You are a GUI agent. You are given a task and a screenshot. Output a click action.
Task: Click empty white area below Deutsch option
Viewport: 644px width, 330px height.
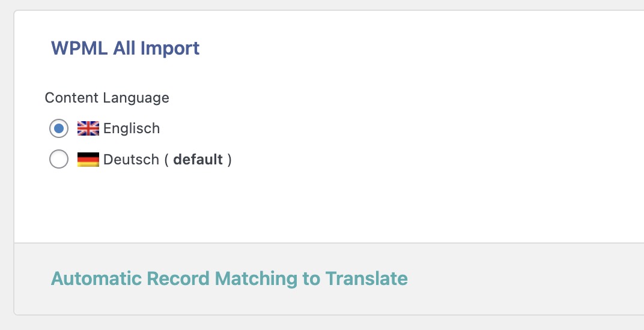[329, 205]
